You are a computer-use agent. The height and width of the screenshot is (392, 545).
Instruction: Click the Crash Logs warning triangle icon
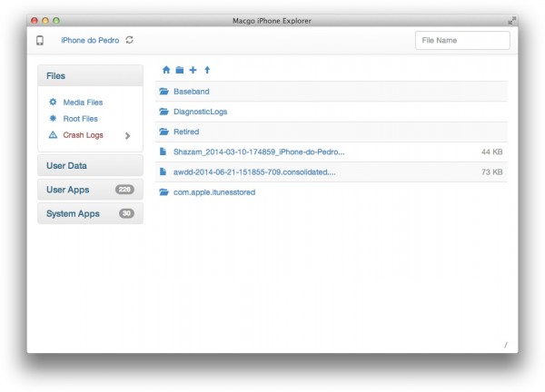point(53,134)
